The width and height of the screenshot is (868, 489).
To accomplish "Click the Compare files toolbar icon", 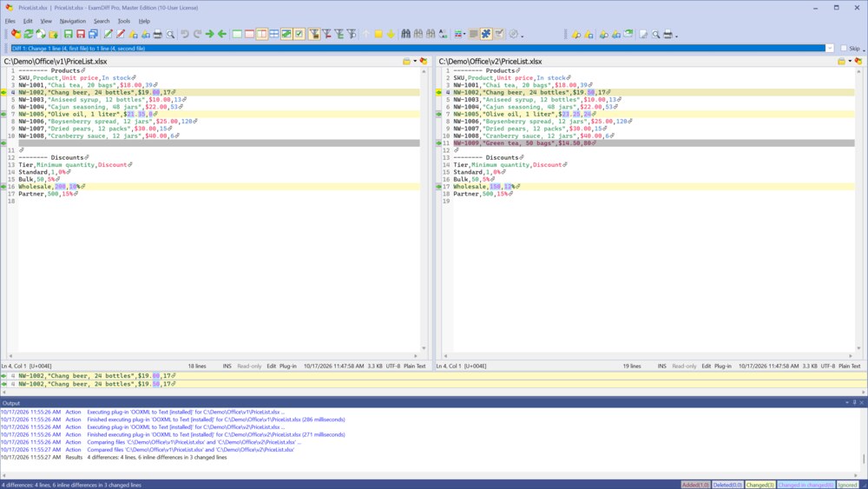I will coord(16,35).
